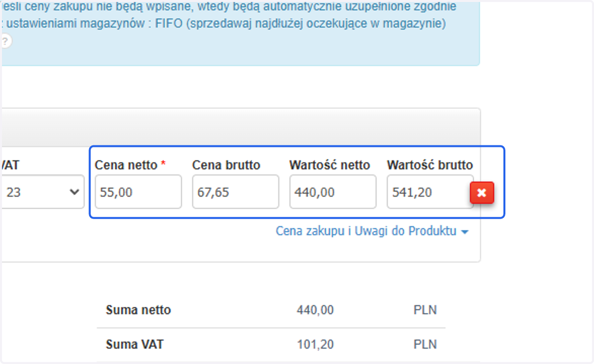Click PLN in the Suma VAT row

point(425,344)
